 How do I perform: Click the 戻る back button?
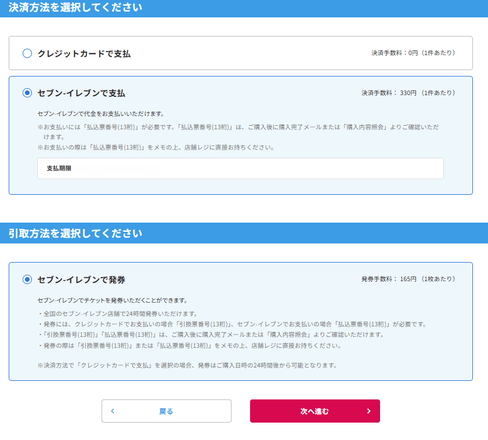point(166,411)
